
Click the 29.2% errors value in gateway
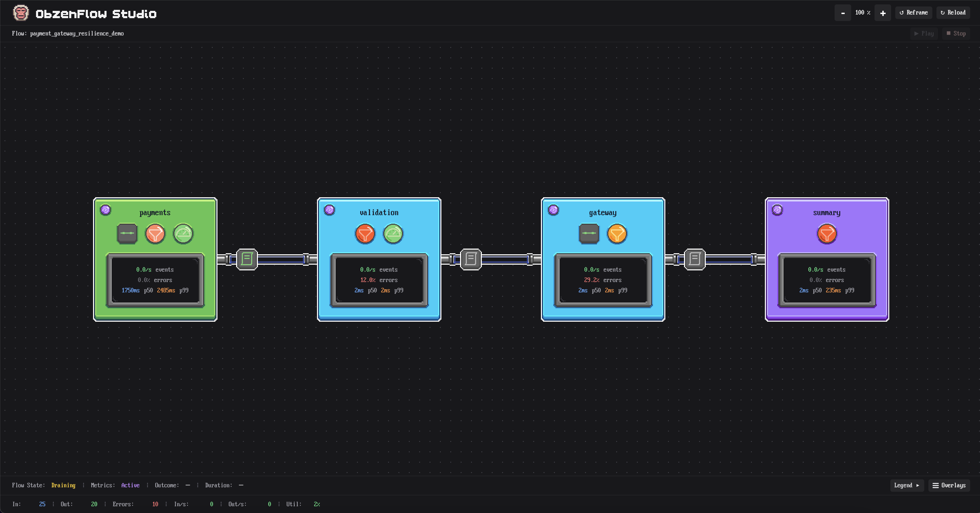point(591,280)
